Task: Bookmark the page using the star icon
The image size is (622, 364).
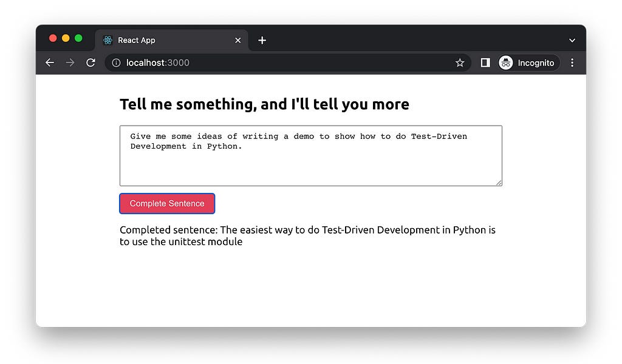Action: point(460,62)
